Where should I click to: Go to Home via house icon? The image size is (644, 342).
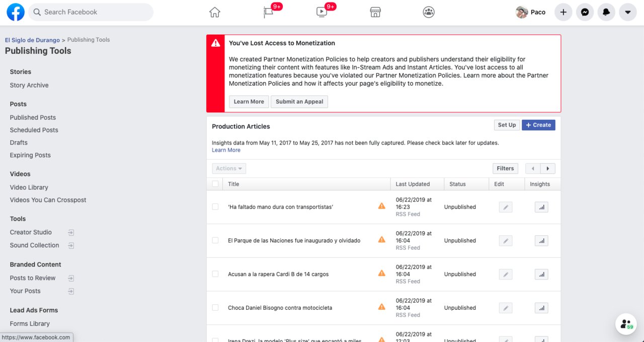[x=215, y=12]
